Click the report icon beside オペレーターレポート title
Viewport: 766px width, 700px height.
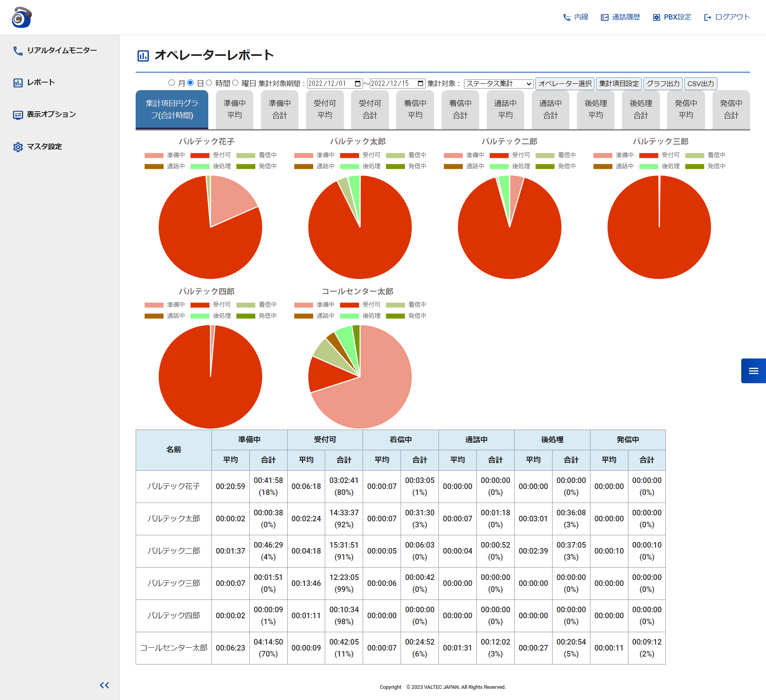tap(143, 55)
